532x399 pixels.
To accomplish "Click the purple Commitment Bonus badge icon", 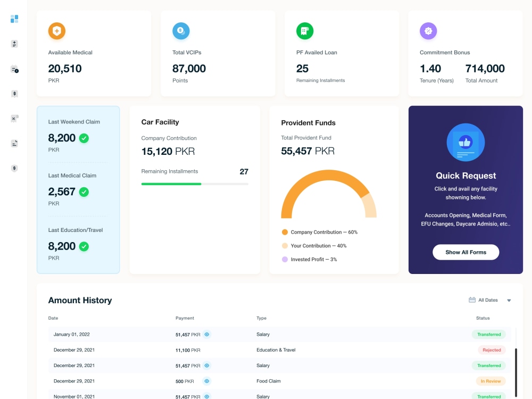I will 428,31.
